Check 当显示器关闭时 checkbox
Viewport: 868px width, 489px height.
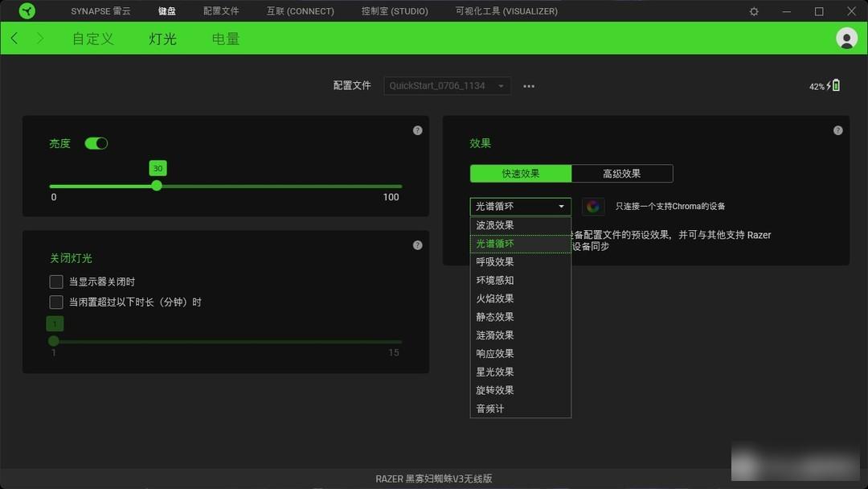56,281
